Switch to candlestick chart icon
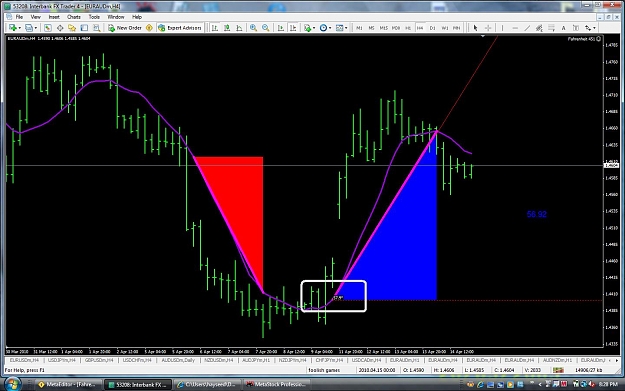The width and height of the screenshot is (625, 391). [x=227, y=28]
